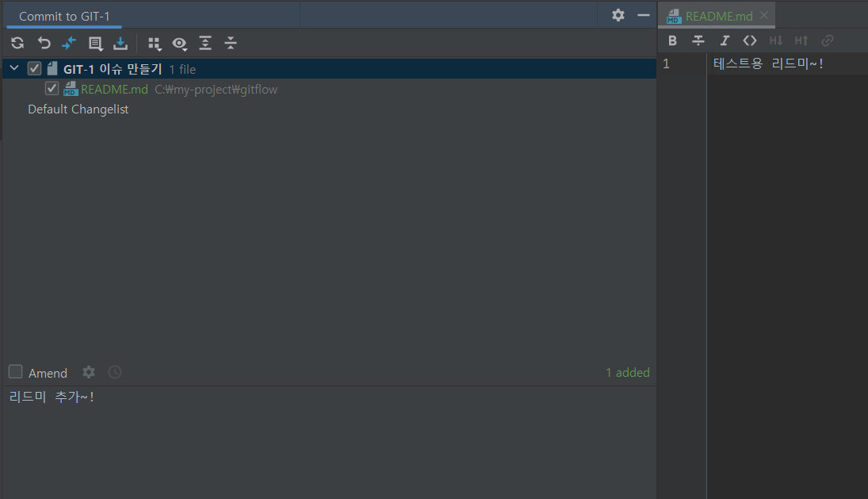Select the Commit to GIT-1 tool window tab
This screenshot has width=868, height=499.
coord(63,15)
